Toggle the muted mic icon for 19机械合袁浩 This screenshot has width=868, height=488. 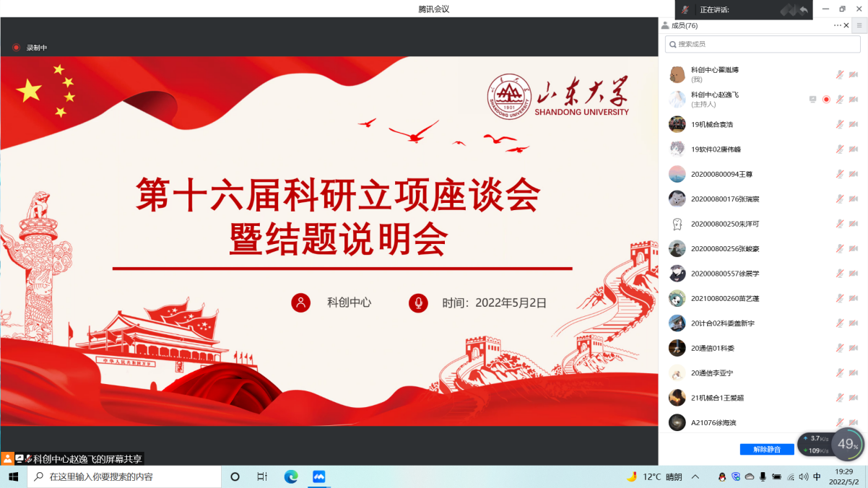pyautogui.click(x=840, y=124)
